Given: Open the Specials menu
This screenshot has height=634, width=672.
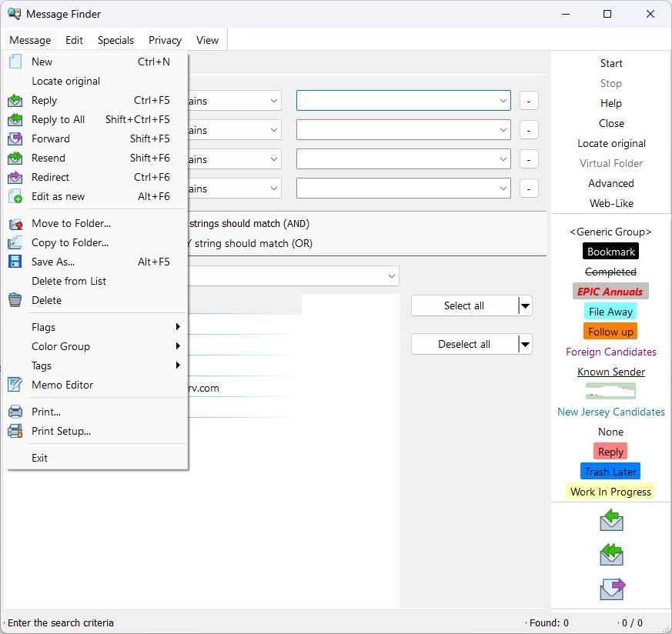Looking at the screenshot, I should coord(115,40).
